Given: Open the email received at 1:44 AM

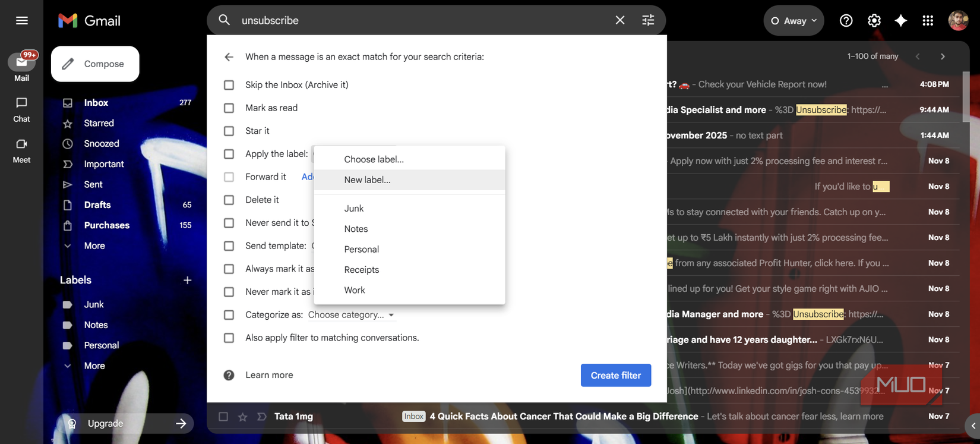Looking at the screenshot, I should (x=813, y=136).
